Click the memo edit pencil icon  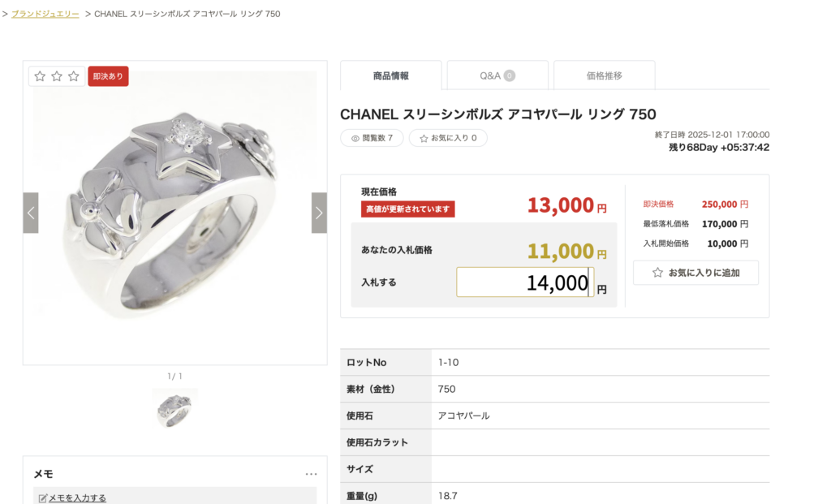coord(43,498)
